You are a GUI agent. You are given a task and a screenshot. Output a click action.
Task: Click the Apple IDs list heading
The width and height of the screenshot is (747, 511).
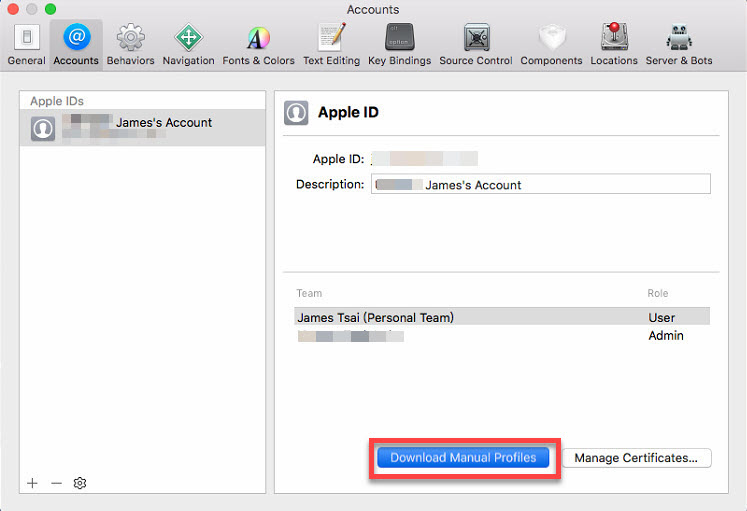click(57, 101)
